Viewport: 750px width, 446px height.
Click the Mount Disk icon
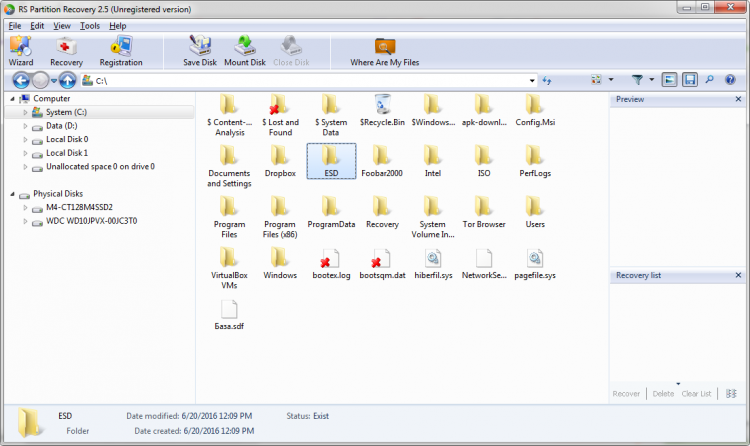coord(245,51)
